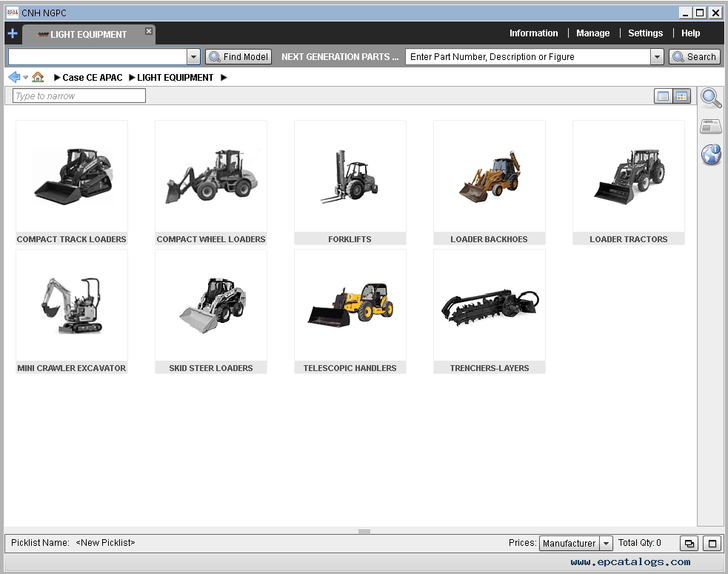728x574 pixels.
Task: Click the model entry combo box field
Action: click(x=98, y=56)
